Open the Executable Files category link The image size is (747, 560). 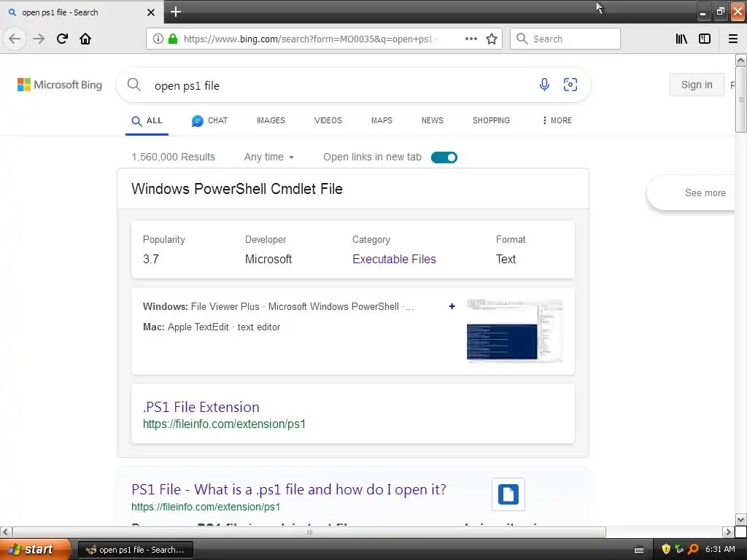coord(394,259)
